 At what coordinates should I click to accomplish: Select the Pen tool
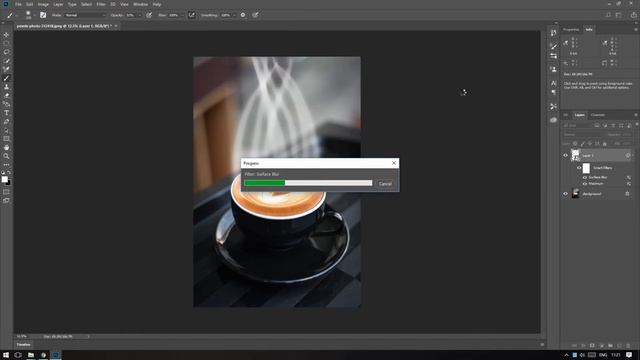click(x=6, y=122)
